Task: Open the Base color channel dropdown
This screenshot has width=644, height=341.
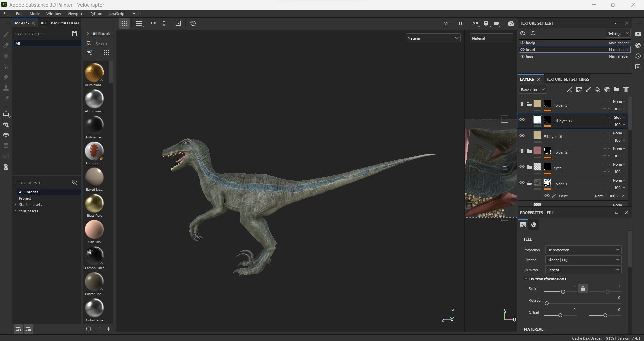Action: tap(533, 90)
